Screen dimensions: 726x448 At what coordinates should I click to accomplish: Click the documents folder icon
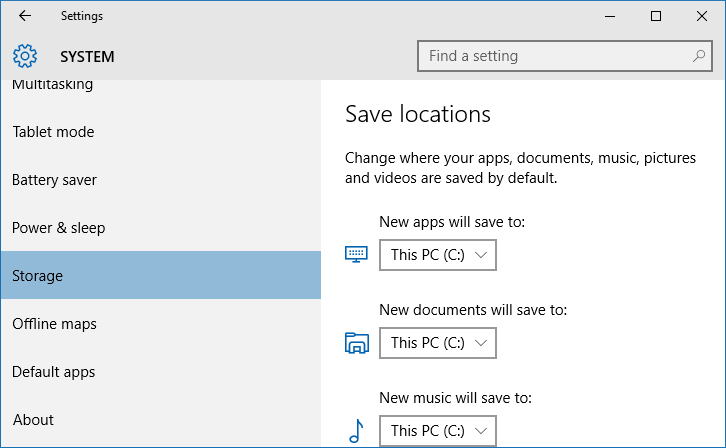(x=357, y=343)
